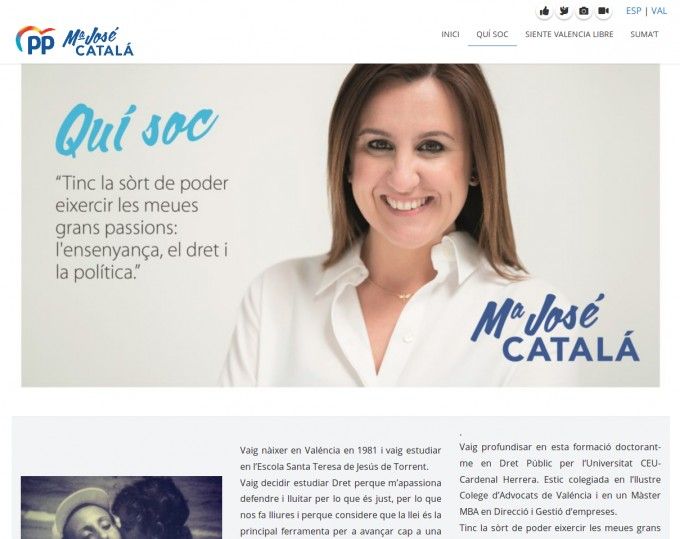This screenshot has width=680, height=539.
Task: Click the blue script Quí soc heading
Action: 136,129
